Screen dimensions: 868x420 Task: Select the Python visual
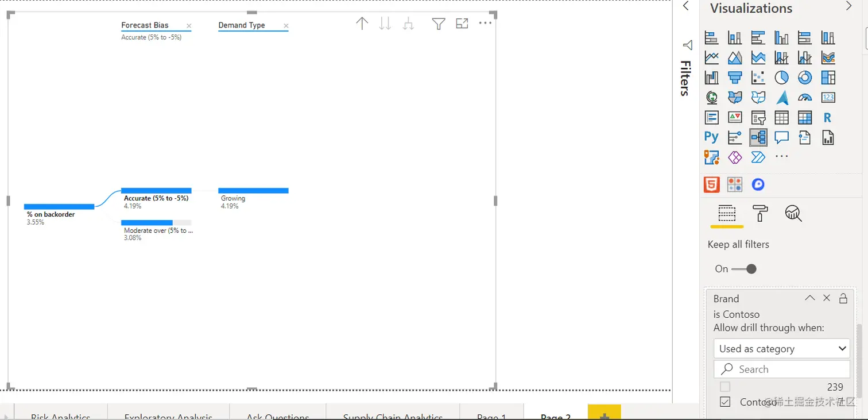point(712,137)
